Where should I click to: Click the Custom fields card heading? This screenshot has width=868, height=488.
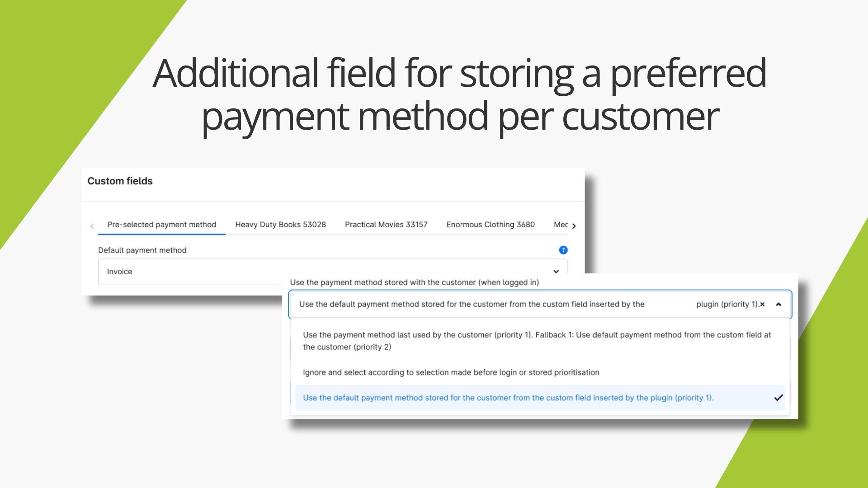point(120,181)
